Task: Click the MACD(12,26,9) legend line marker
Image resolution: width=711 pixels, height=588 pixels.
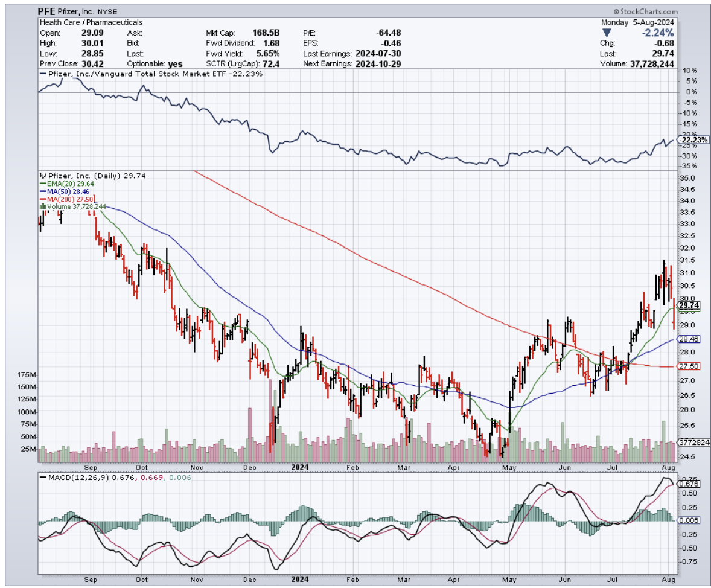Action: tap(42, 477)
